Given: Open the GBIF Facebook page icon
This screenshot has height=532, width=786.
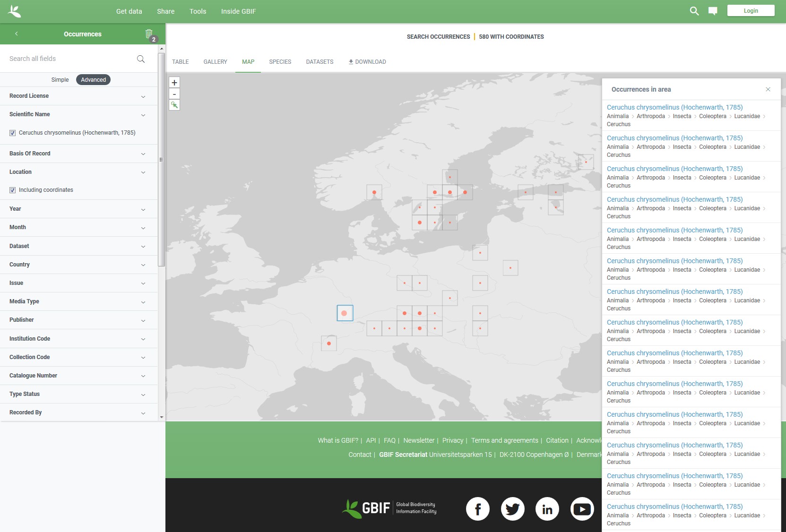Looking at the screenshot, I should pos(478,509).
